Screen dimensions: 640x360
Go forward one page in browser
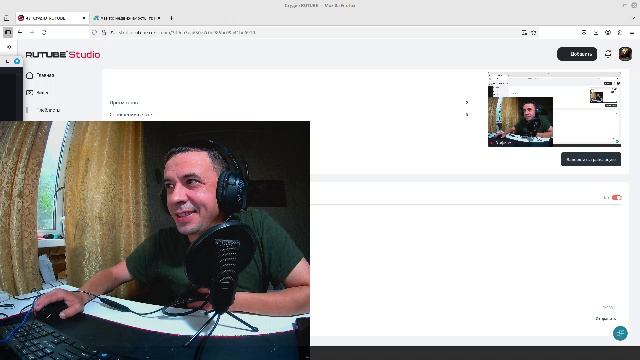tap(32, 32)
